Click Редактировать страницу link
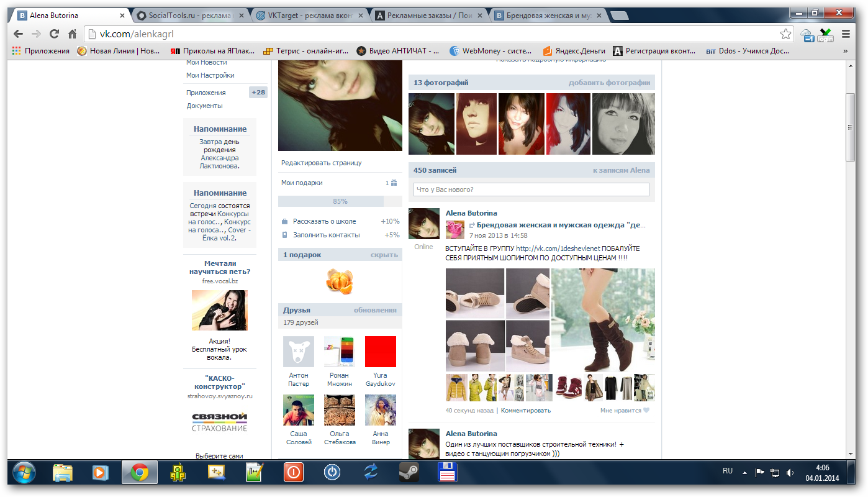 click(x=321, y=163)
